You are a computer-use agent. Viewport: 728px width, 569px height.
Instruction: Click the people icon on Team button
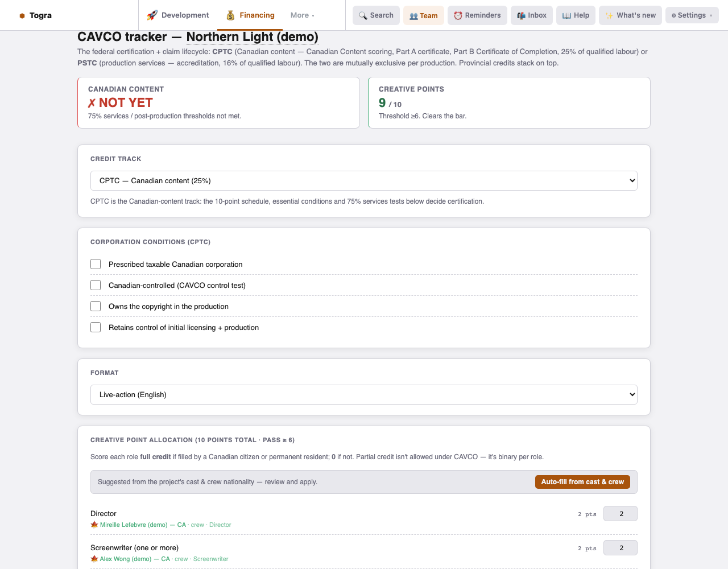(x=413, y=16)
